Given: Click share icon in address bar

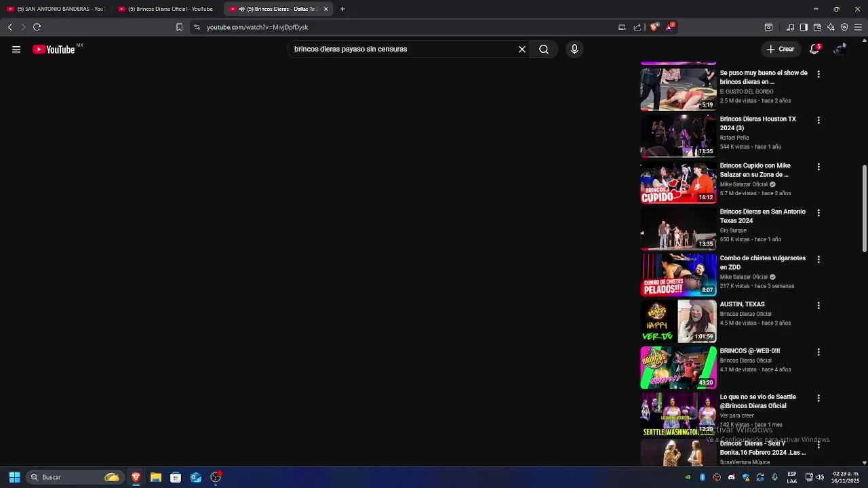Looking at the screenshot, I should click(x=637, y=27).
